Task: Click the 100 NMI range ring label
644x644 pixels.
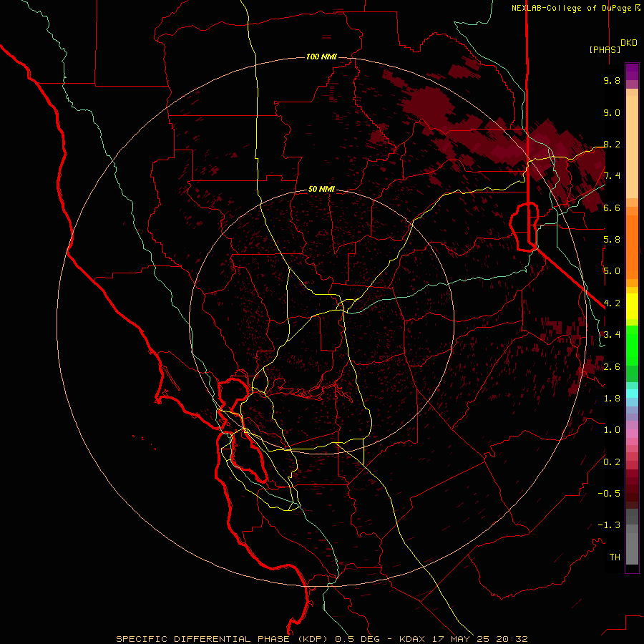Action: point(321,57)
